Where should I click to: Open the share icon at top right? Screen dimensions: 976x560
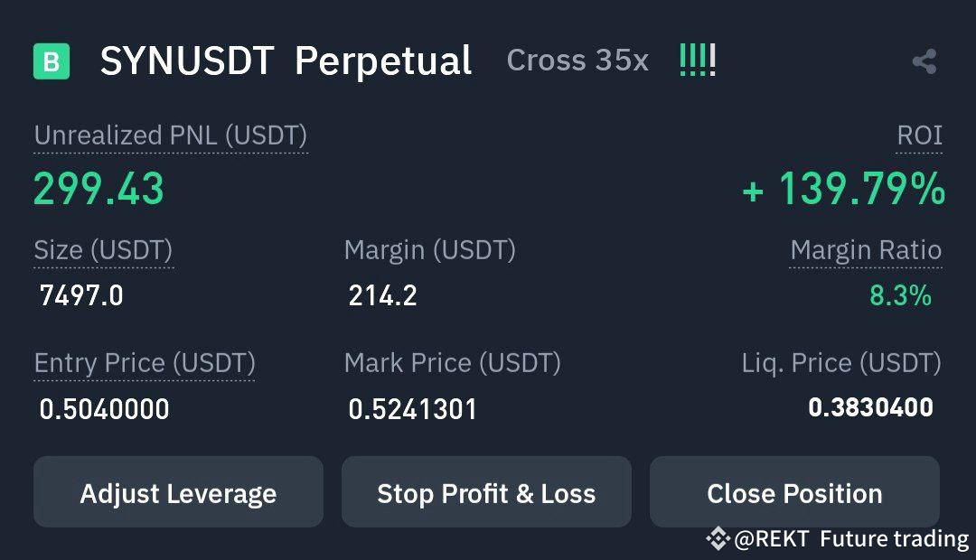pos(923,60)
